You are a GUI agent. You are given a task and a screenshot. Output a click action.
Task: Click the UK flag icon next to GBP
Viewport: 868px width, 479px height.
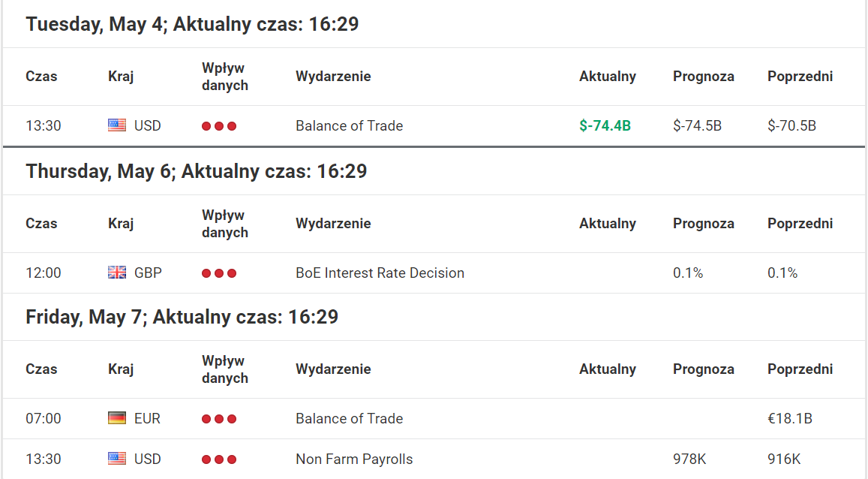click(x=117, y=273)
